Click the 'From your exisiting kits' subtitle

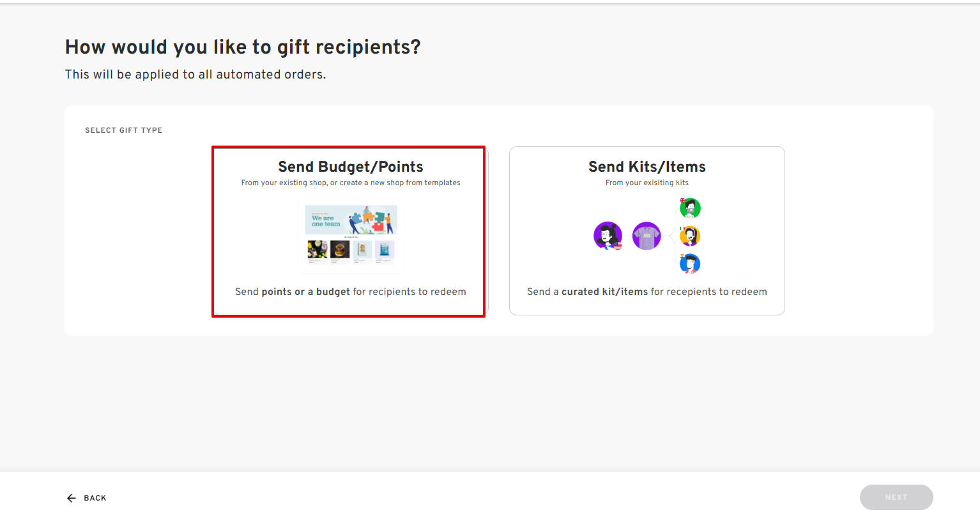(647, 183)
